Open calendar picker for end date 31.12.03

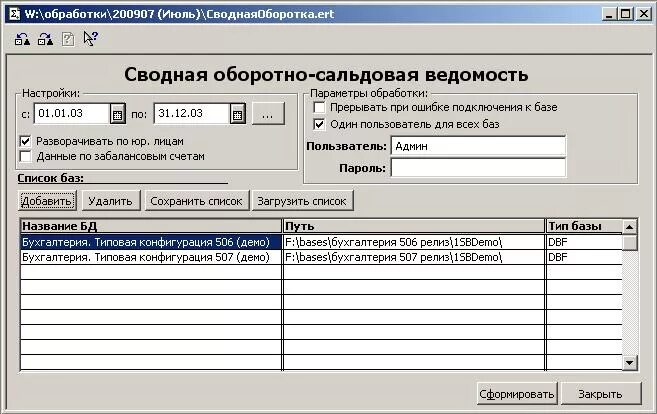238,114
